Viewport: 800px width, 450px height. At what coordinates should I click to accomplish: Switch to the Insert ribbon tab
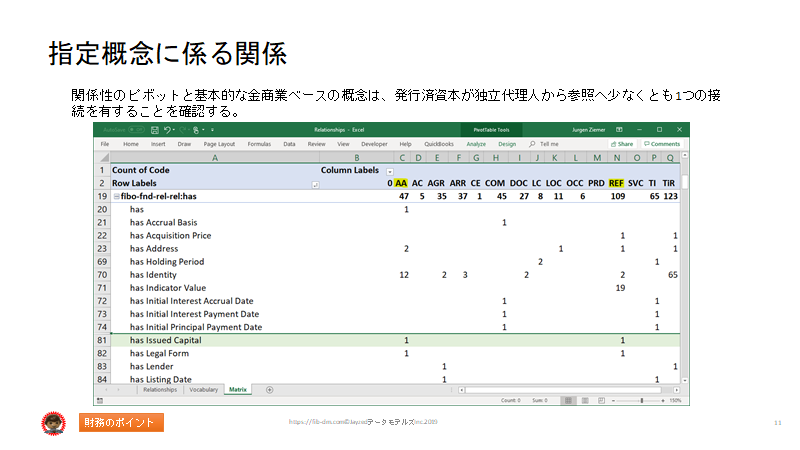point(158,144)
